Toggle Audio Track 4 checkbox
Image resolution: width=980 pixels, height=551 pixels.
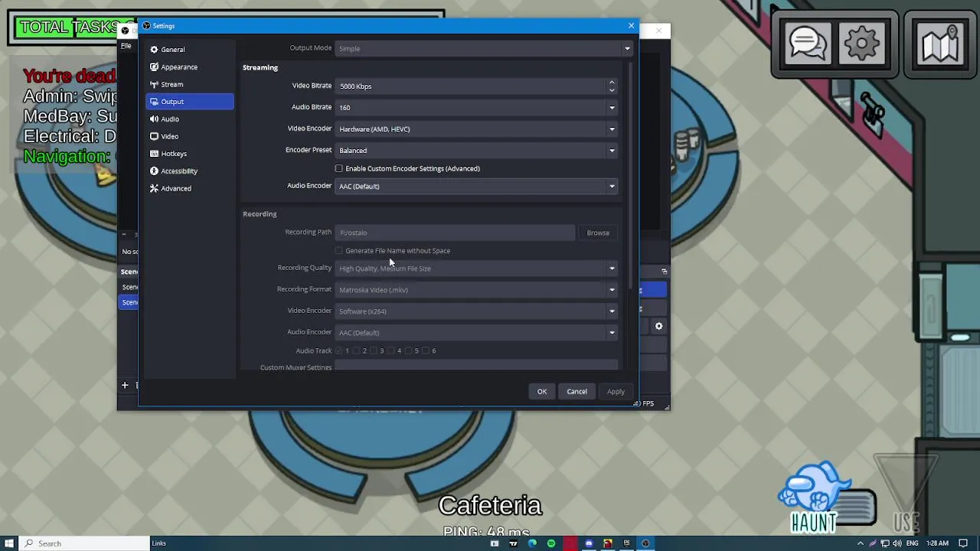[391, 350]
